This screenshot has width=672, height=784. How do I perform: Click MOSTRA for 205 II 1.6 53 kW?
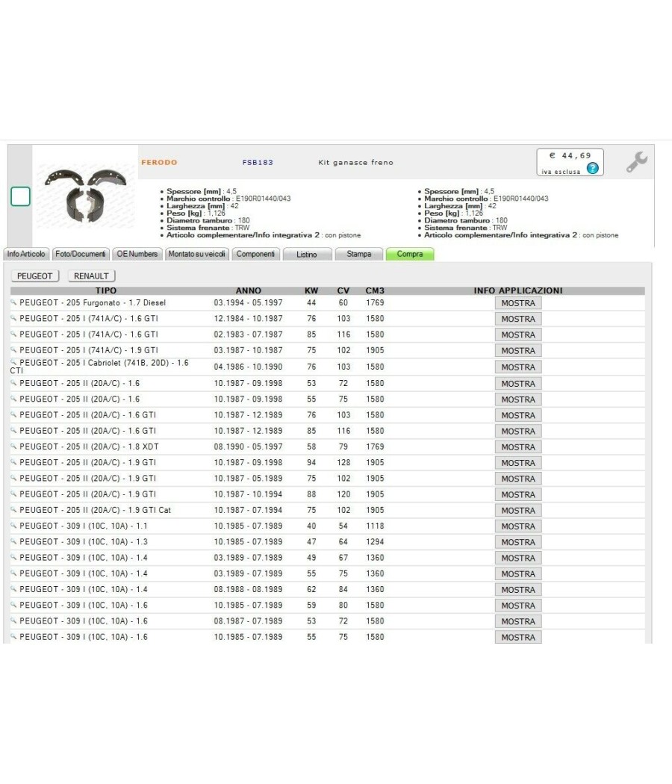[x=518, y=384]
